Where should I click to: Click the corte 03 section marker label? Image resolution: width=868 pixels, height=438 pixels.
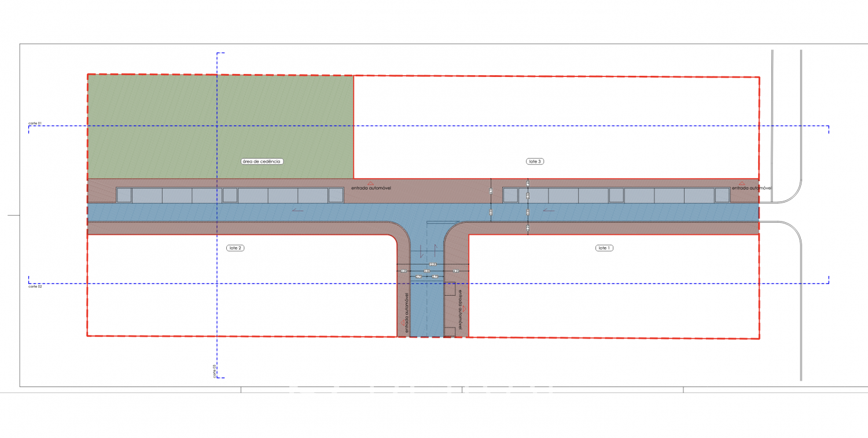coord(214,371)
